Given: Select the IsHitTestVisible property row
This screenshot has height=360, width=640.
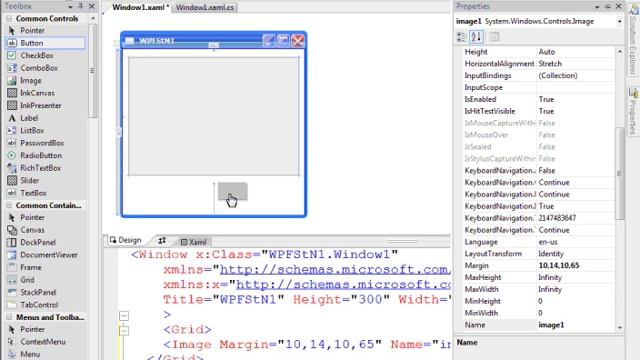Looking at the screenshot, I should 538,111.
